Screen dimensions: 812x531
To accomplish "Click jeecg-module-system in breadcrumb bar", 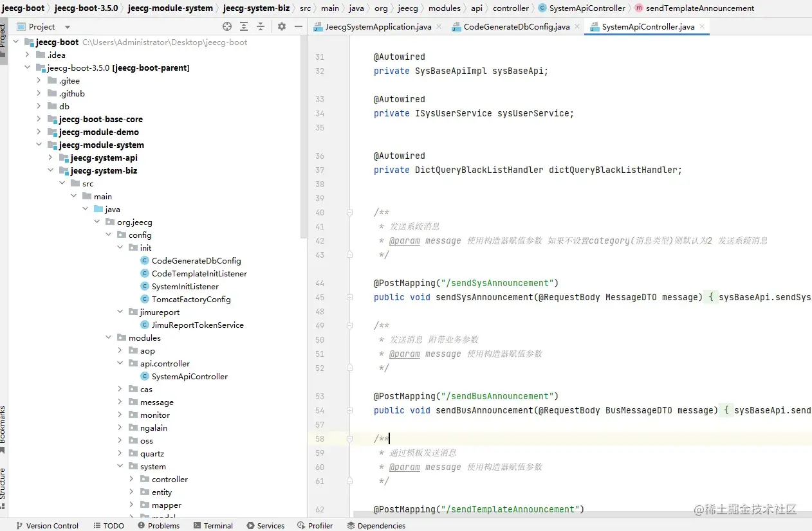I will [x=171, y=8].
